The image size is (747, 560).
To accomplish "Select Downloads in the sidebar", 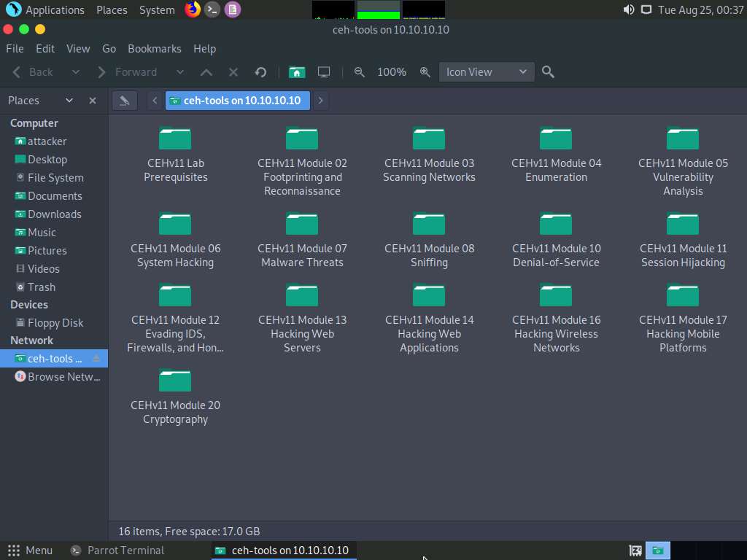I will click(54, 214).
